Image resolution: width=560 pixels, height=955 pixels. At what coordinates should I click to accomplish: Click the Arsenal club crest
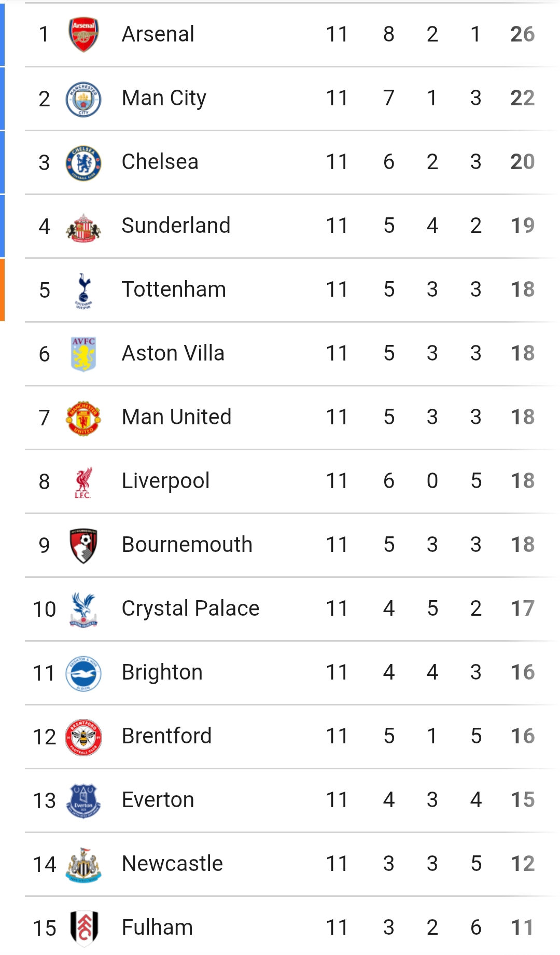click(83, 35)
